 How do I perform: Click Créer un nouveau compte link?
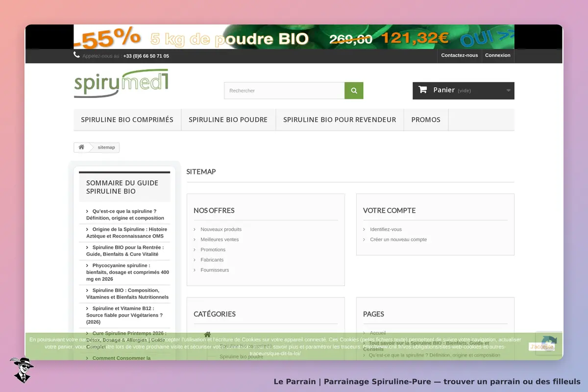pos(398,240)
